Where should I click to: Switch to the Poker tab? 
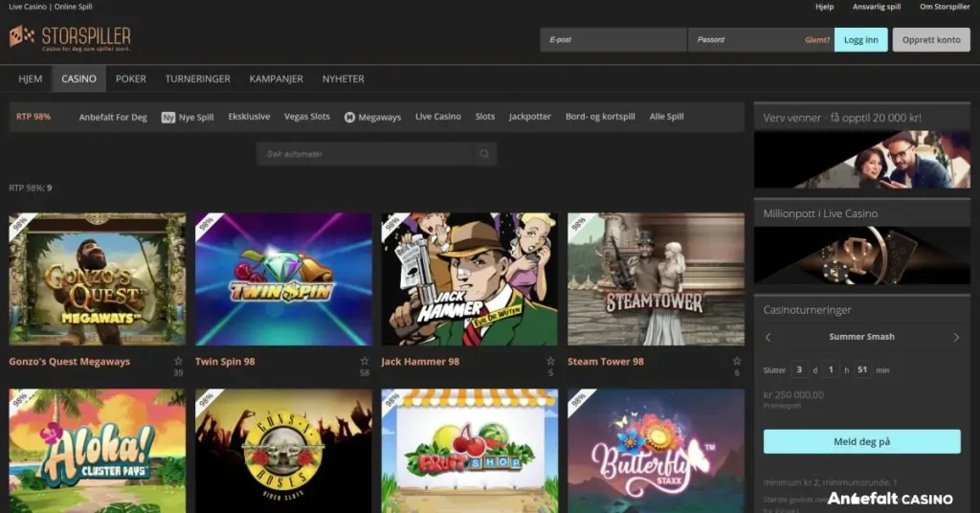[130, 78]
